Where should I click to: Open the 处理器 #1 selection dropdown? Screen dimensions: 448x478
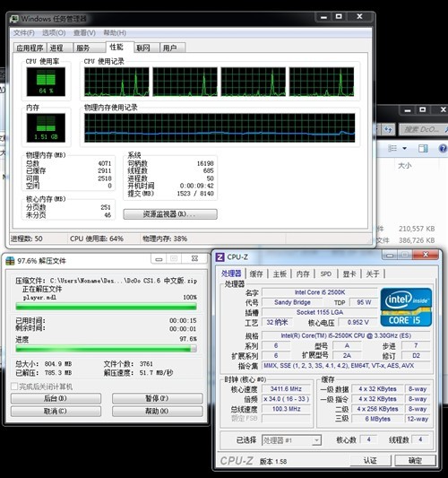point(291,440)
